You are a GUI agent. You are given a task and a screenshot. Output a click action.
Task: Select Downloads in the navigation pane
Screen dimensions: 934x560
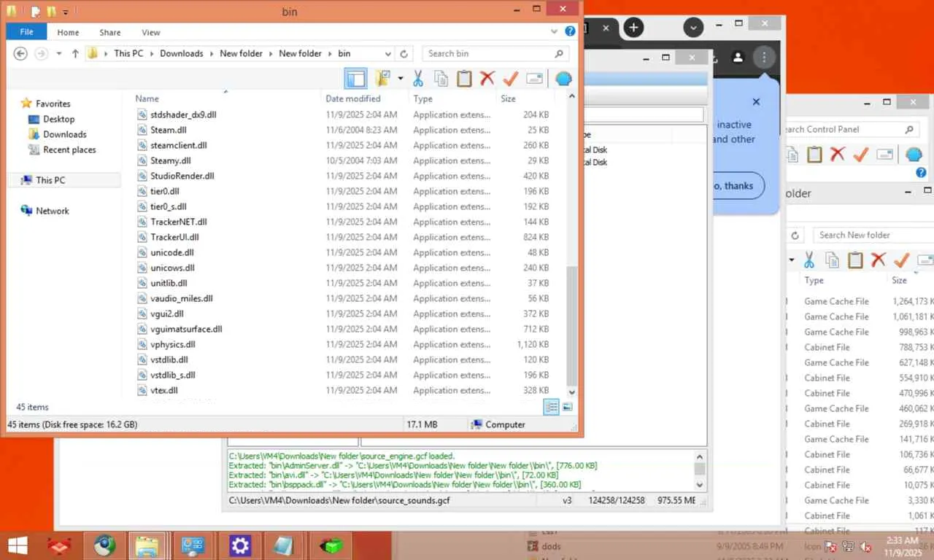click(65, 134)
